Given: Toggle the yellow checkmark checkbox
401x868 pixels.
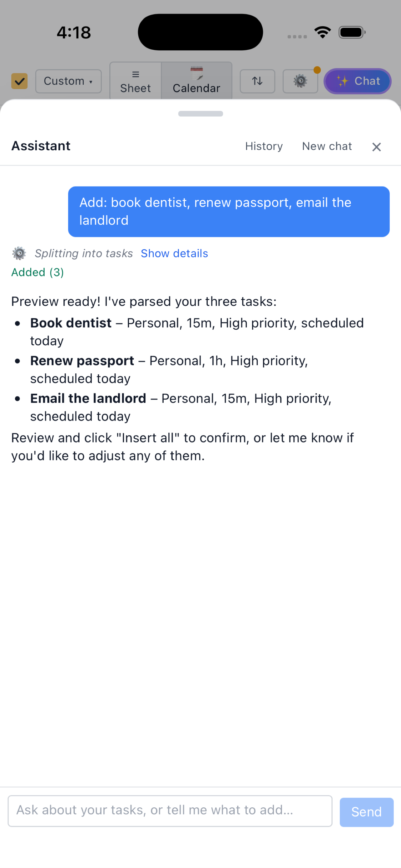Looking at the screenshot, I should pos(19,81).
